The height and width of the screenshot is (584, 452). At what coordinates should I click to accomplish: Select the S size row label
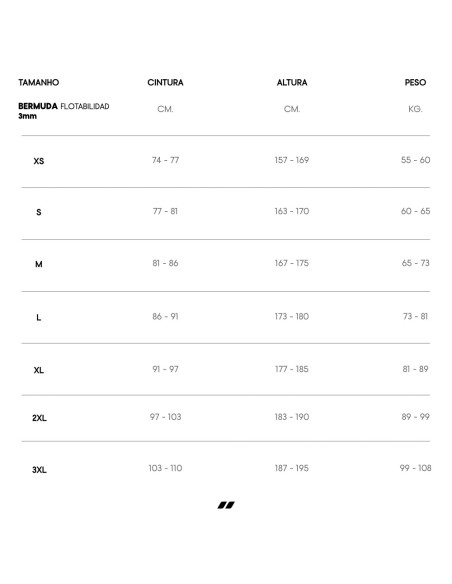tap(39, 212)
